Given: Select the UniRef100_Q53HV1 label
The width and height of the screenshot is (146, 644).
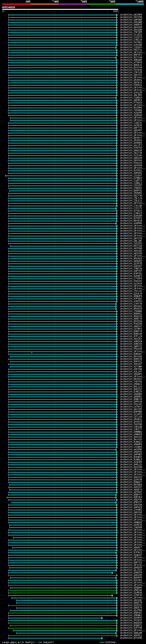Looking at the screenshot, I should coord(131,80).
